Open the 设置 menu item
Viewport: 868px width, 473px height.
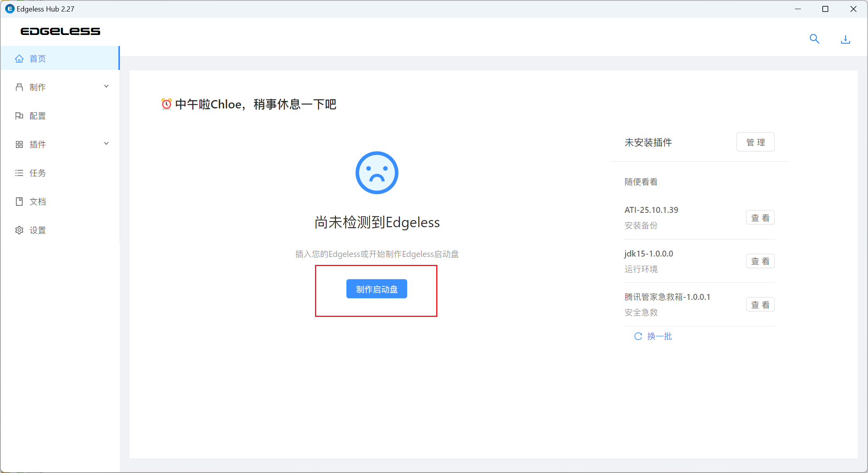click(x=60, y=230)
